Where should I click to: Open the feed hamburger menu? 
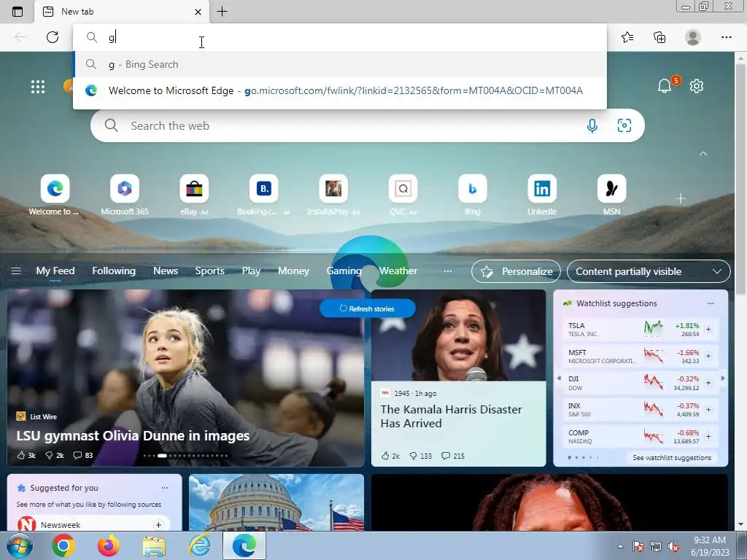tap(16, 271)
